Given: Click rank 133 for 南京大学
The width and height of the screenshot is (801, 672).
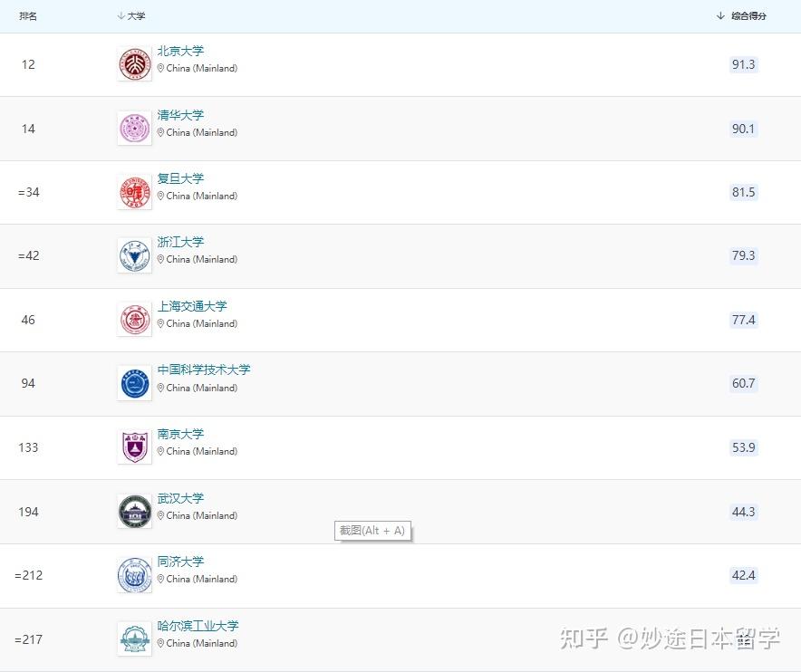Looking at the screenshot, I should click(28, 447).
